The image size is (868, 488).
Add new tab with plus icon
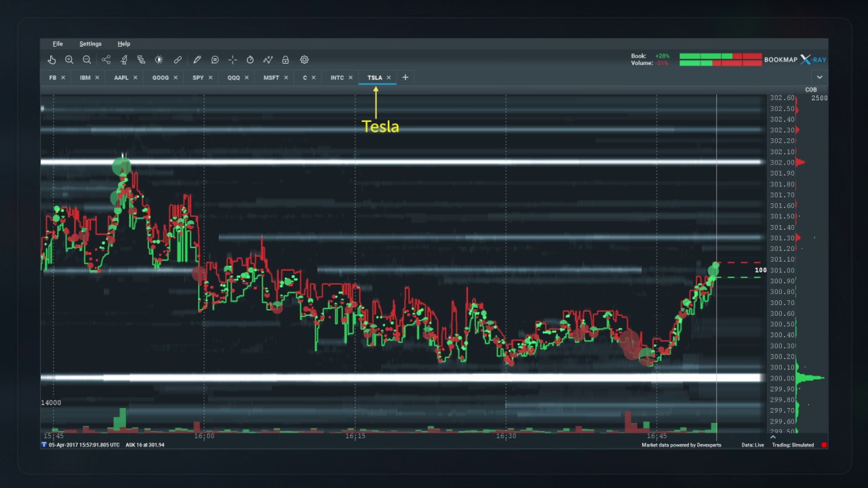[406, 77]
